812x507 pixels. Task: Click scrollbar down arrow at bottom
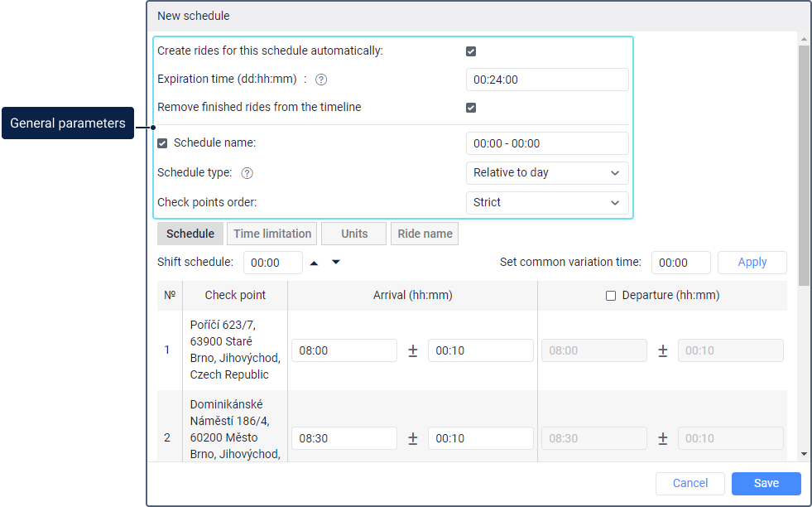click(x=804, y=454)
